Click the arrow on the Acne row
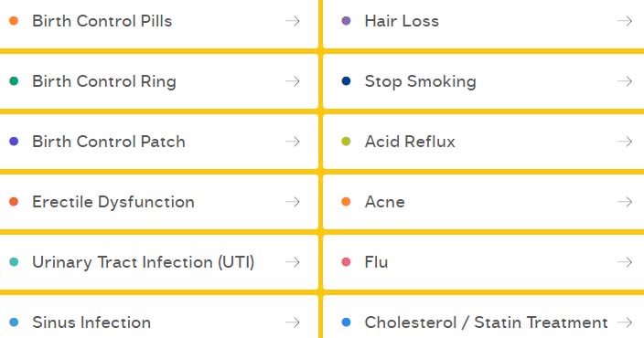Image resolution: width=644 pixels, height=338 pixels. [625, 202]
